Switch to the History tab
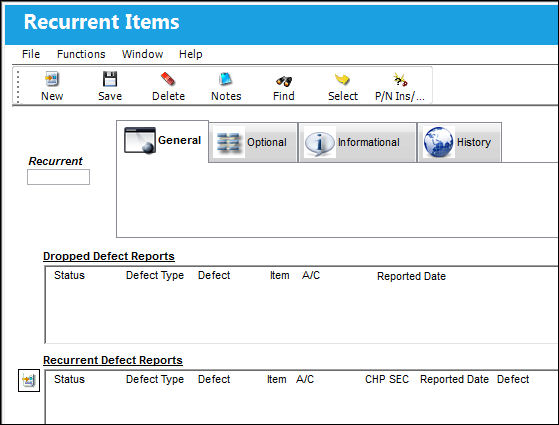Screen dimensions: 559x425 tap(460, 143)
